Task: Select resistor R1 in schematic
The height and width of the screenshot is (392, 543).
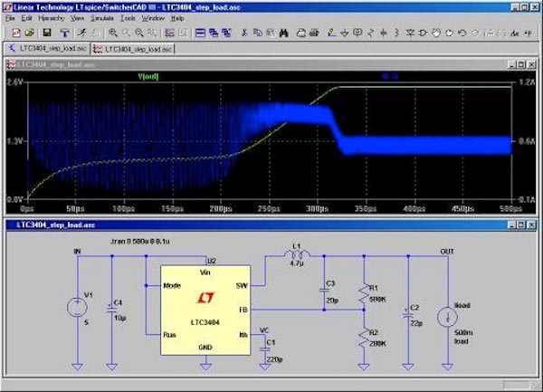Action: point(364,293)
